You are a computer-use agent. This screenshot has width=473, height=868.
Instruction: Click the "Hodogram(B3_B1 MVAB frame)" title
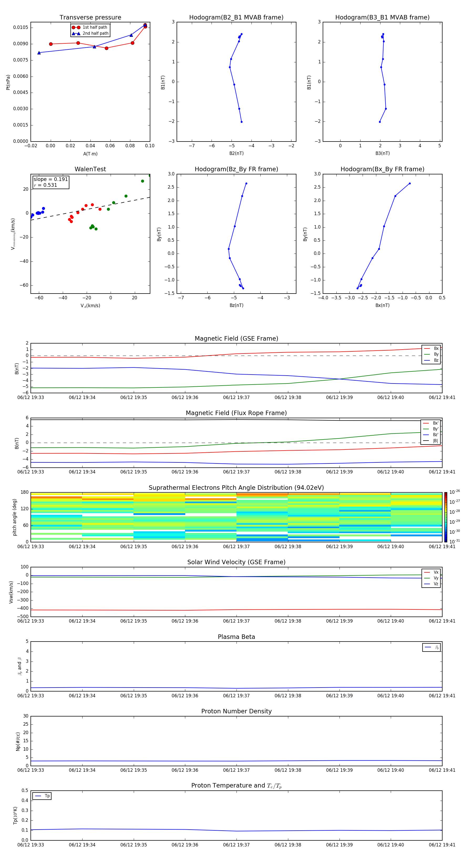coord(382,18)
